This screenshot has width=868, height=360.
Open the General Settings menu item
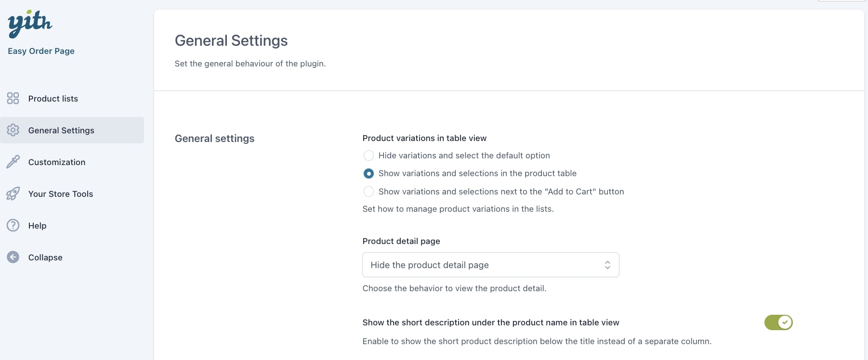pyautogui.click(x=72, y=130)
